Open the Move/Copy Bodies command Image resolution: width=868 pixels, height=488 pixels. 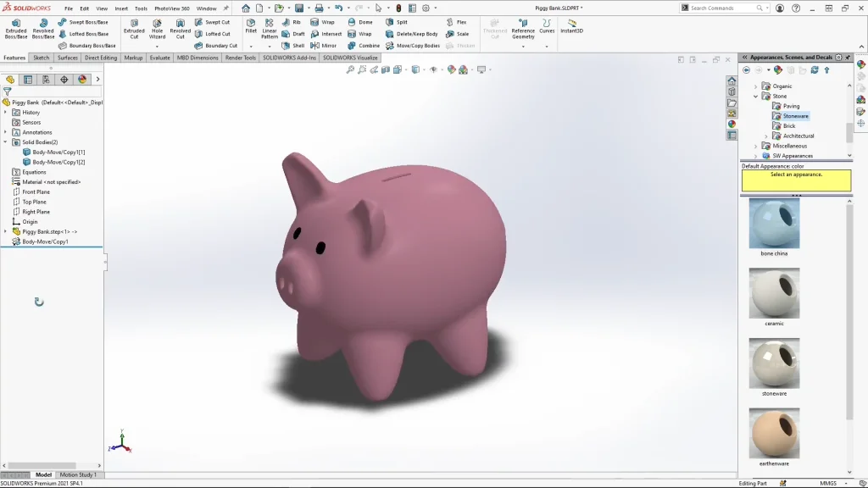(x=412, y=46)
